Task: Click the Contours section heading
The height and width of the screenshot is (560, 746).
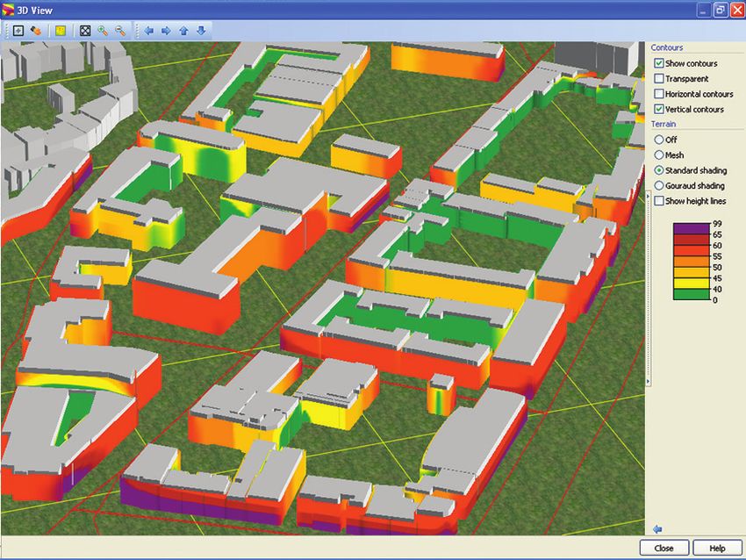Action: coord(666,47)
